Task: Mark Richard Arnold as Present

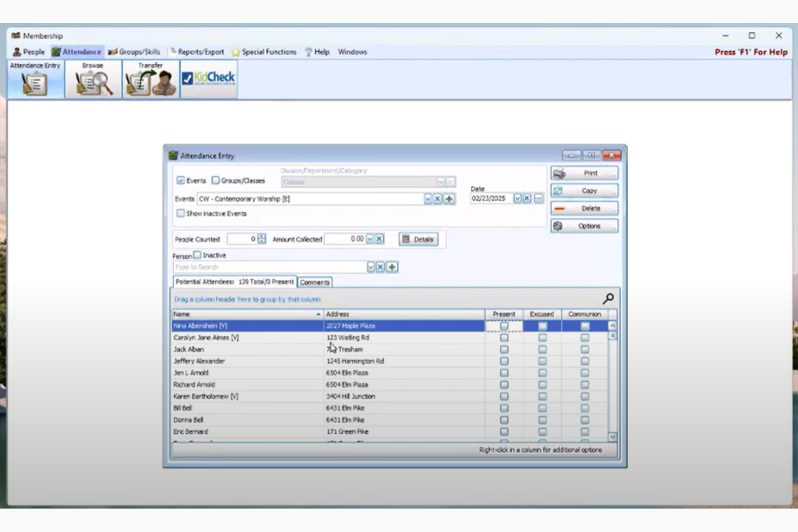Action: (x=504, y=385)
